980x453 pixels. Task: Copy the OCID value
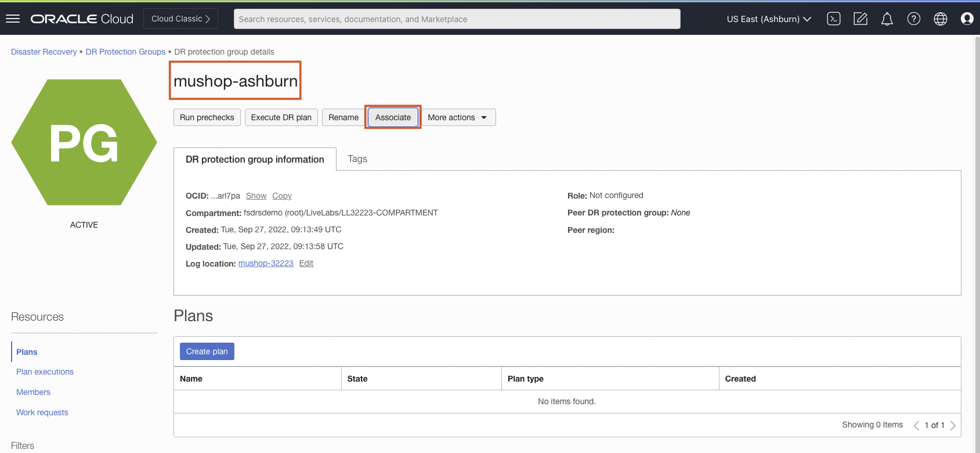(x=282, y=196)
